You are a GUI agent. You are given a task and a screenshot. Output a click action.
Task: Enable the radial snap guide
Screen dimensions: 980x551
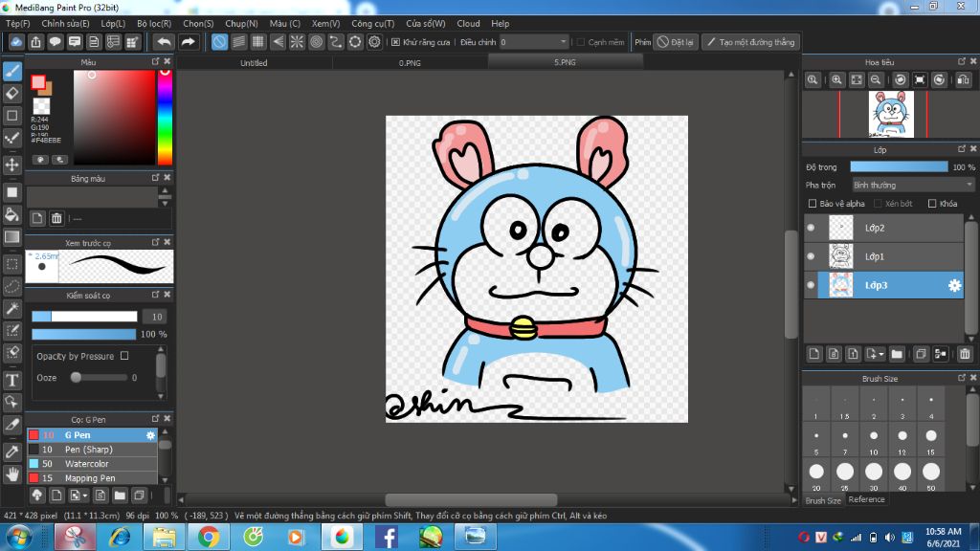pos(297,42)
